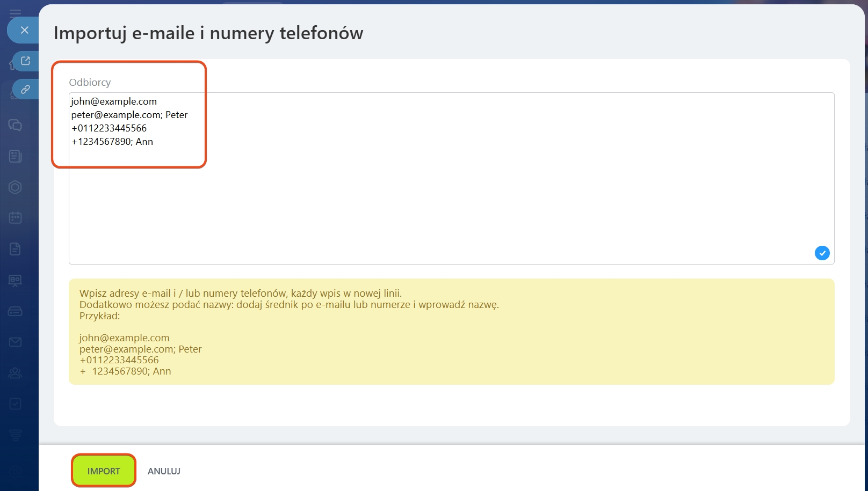Click "john@example.com" in the yellow hint example
The height and width of the screenshot is (491, 868).
pos(124,338)
